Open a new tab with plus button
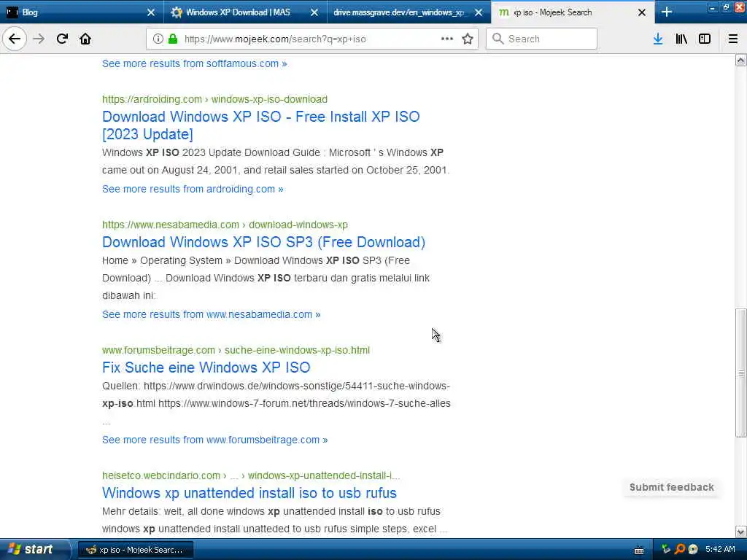This screenshot has height=560, width=747. [667, 12]
